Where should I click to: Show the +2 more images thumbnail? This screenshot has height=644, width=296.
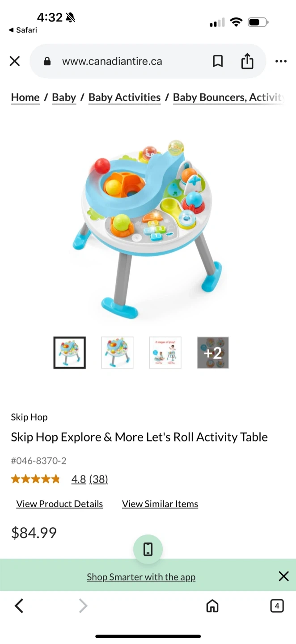point(213,353)
